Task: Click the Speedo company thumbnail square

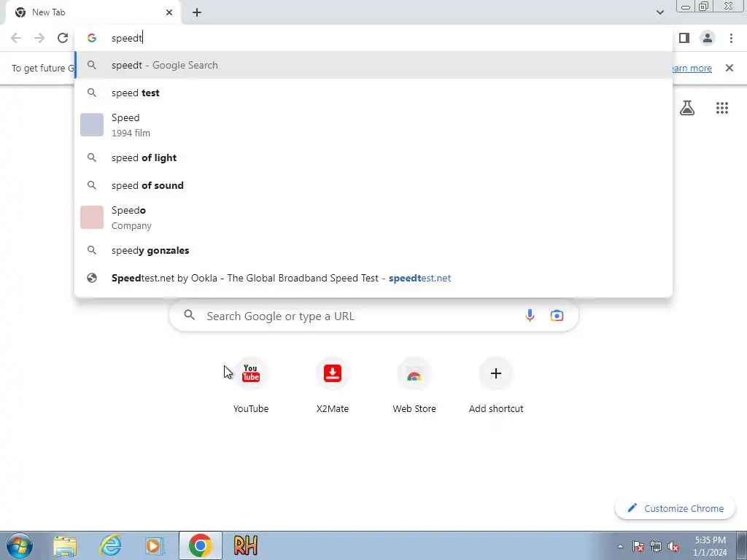Action: click(x=92, y=217)
